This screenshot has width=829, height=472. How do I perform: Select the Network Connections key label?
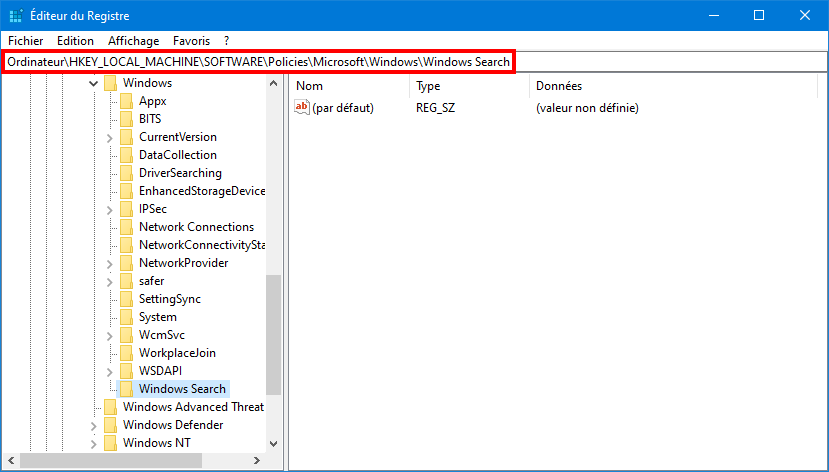point(196,227)
